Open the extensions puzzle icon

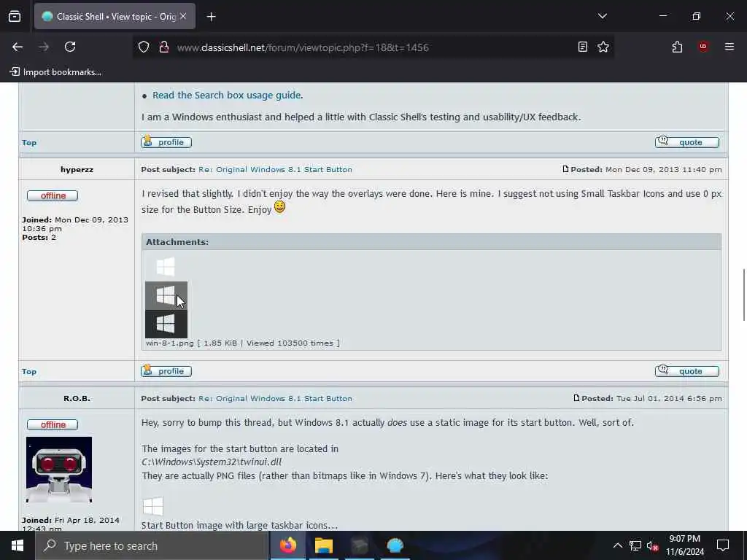point(677,47)
